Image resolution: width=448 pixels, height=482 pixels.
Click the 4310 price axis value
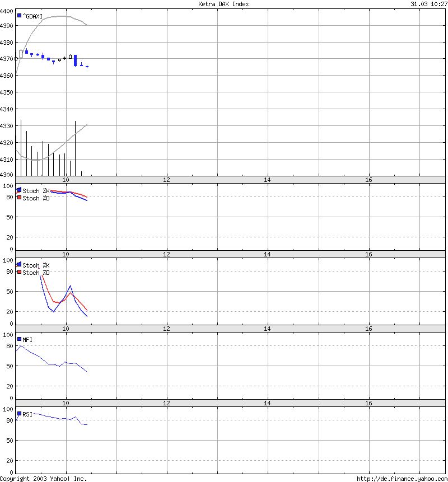[x=7, y=160]
